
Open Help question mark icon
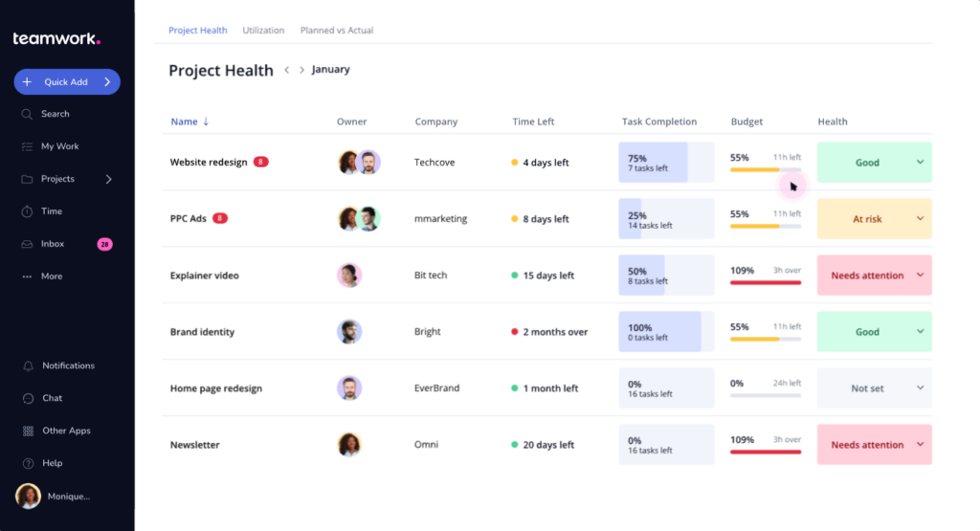[28, 463]
